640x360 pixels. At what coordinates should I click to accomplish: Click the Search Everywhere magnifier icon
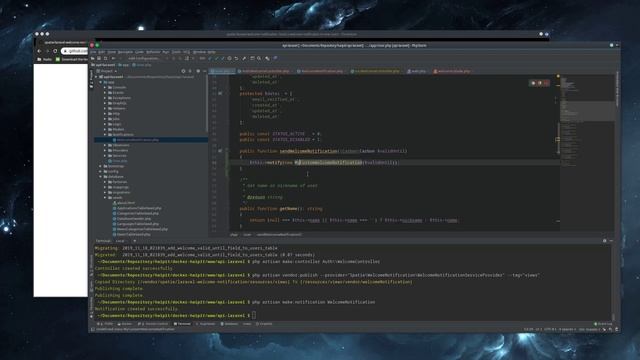[259, 58]
